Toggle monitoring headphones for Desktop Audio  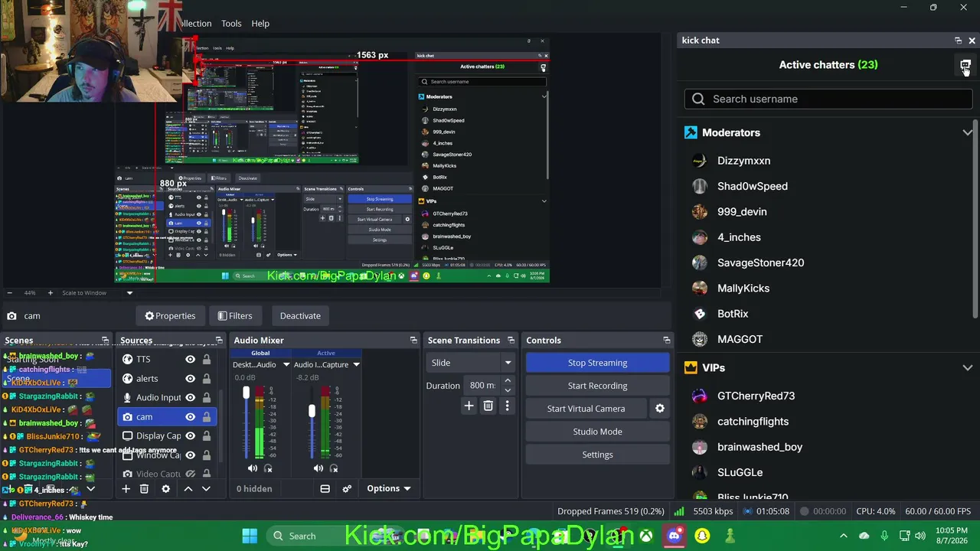(268, 468)
